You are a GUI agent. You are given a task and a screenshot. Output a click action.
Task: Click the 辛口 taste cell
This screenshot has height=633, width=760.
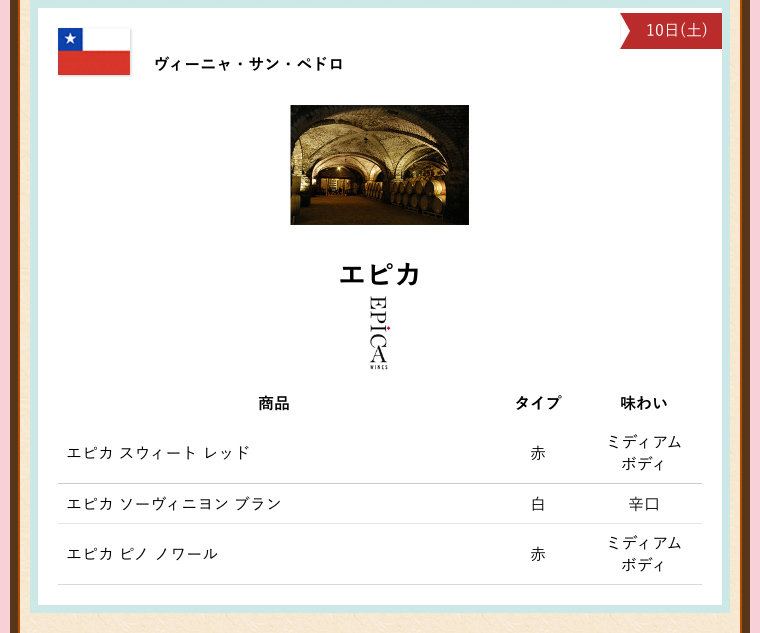[643, 504]
